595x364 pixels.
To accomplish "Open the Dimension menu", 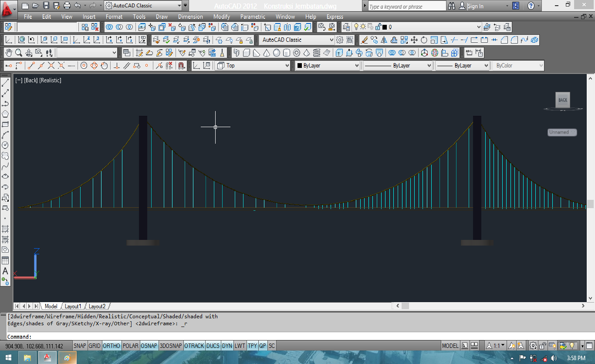I will tap(190, 17).
